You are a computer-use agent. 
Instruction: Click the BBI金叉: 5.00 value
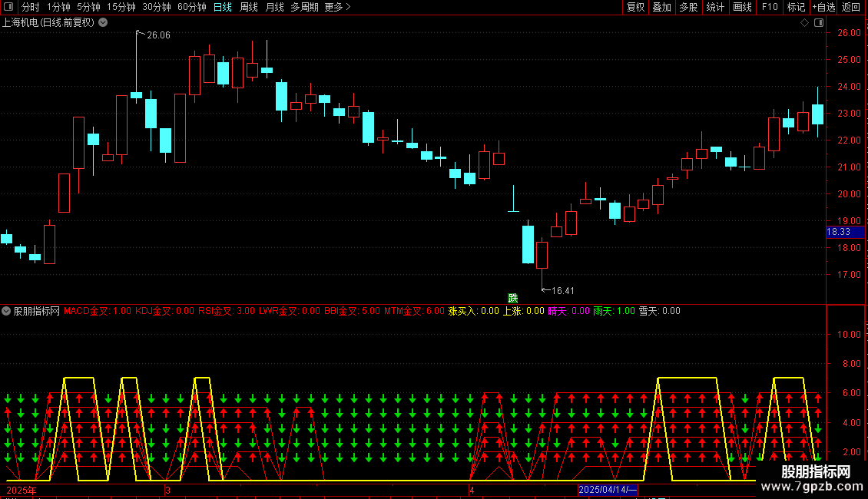[352, 311]
